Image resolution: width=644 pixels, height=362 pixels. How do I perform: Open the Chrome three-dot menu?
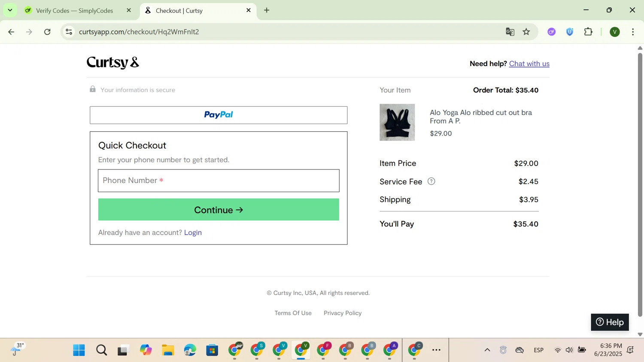633,32
